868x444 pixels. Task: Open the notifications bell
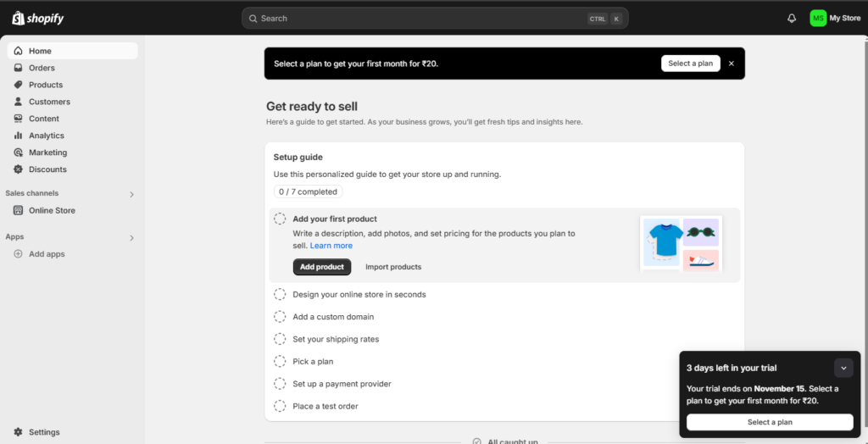coord(792,18)
